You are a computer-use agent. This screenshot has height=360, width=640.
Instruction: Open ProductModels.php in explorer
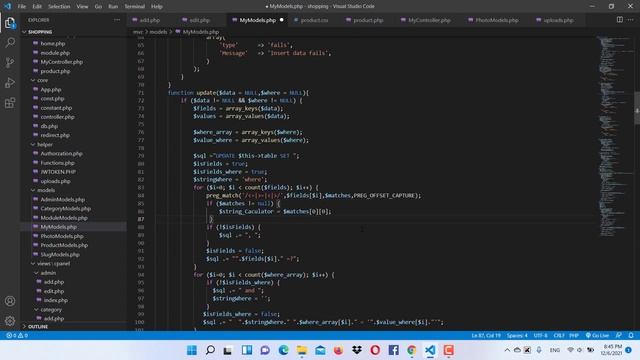[64, 245]
